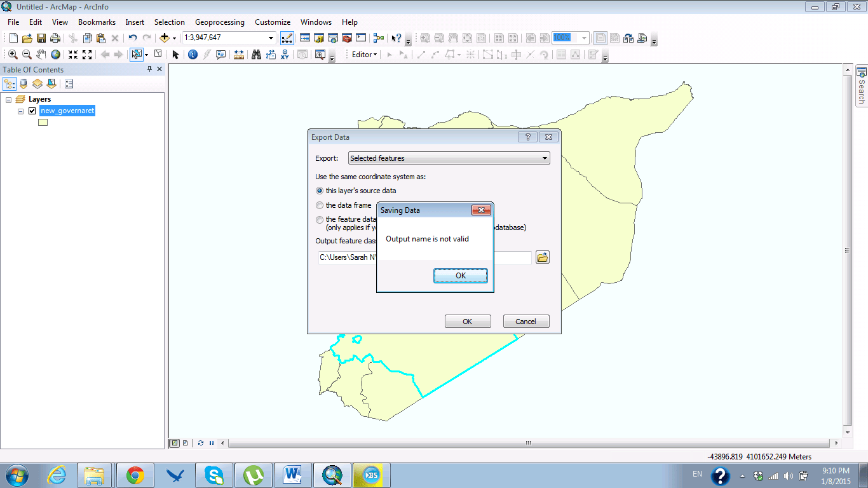
Task: Switch to Data View button at map bottom
Action: 175,443
